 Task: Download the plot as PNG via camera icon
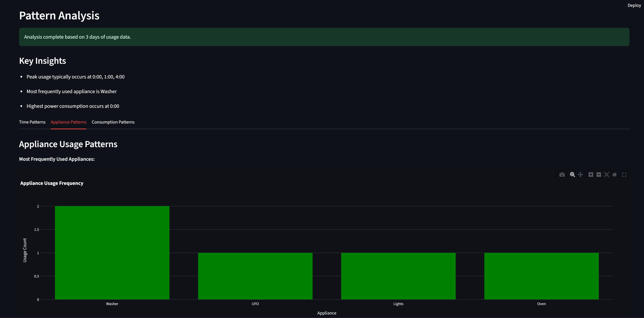coord(562,175)
